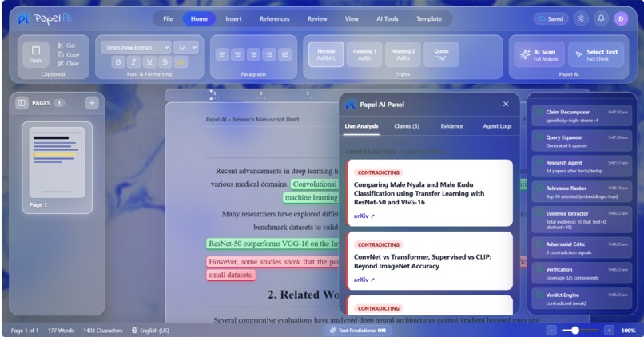Apply the Quote style

click(441, 54)
